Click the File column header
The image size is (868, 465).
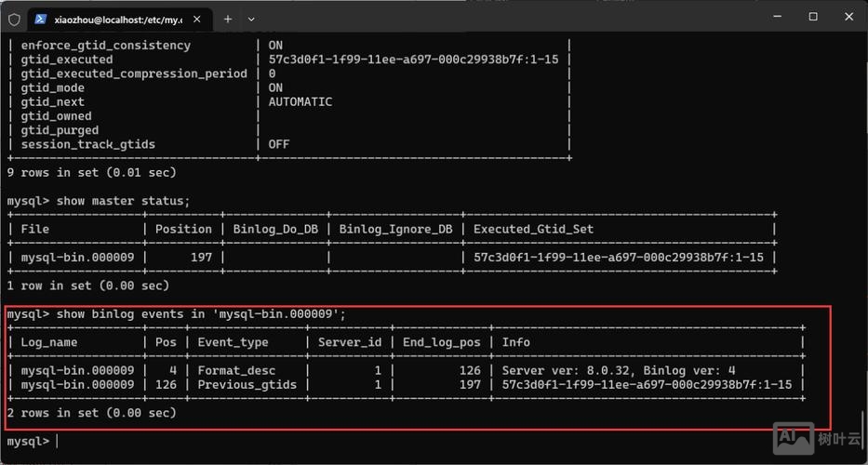(x=34, y=229)
